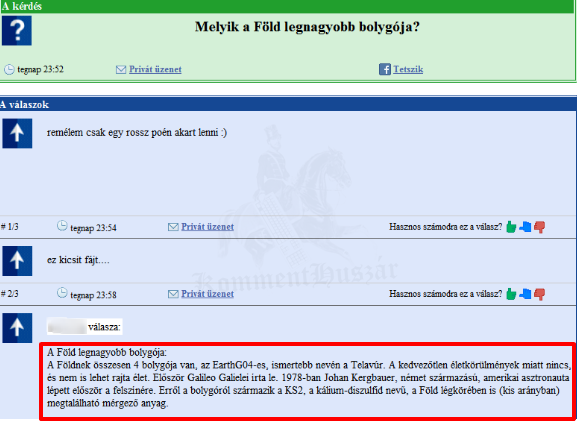Click the up-arrow icon of answer 2/3
This screenshot has height=424, width=585.
coord(17,261)
